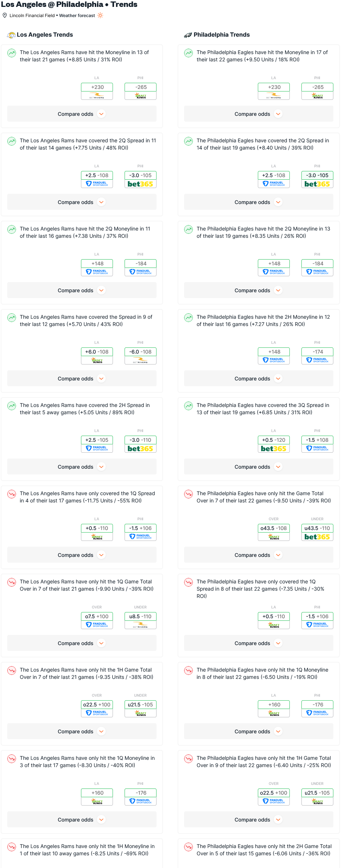The width and height of the screenshot is (341, 868).
Task: Click the location pin icon near Lincoln Financial Field
Action: click(5, 15)
